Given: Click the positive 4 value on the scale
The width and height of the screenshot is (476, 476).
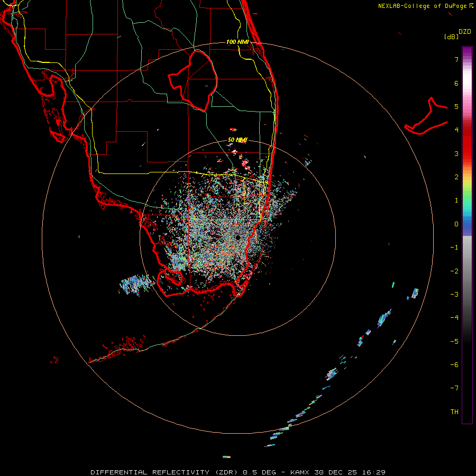Looking at the screenshot, I should coord(456,130).
